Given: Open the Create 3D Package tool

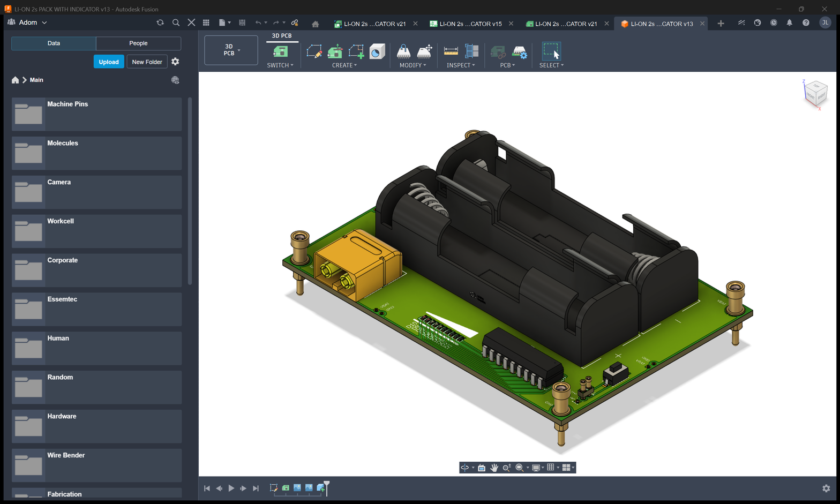Looking at the screenshot, I should tap(377, 51).
